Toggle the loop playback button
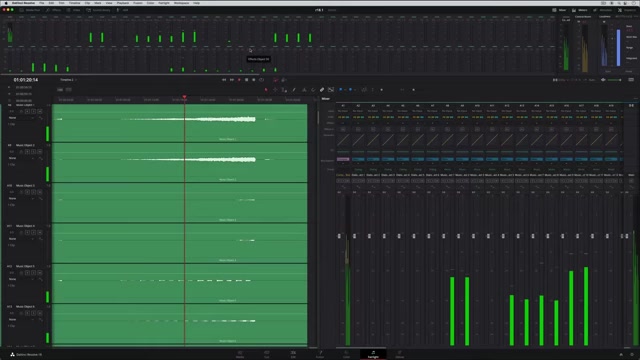This screenshot has width=640, height=360. point(262,80)
